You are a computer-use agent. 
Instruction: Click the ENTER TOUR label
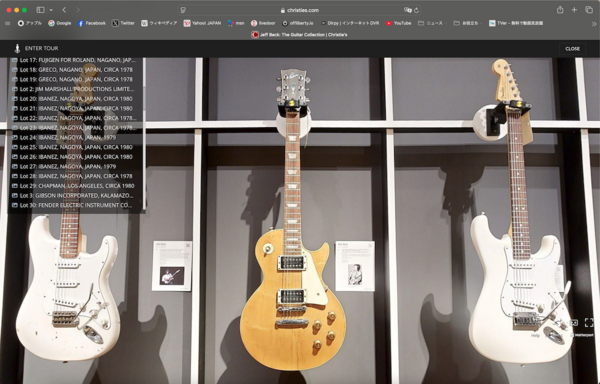click(x=41, y=48)
